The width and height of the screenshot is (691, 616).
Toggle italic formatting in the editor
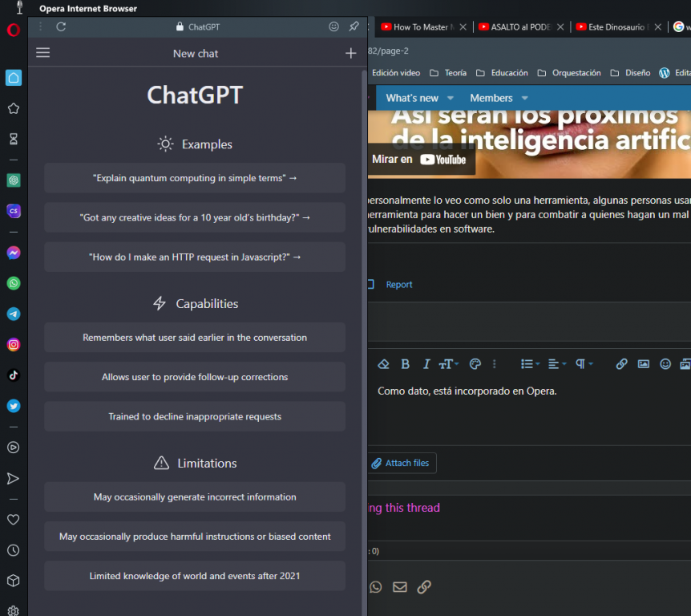(x=426, y=364)
